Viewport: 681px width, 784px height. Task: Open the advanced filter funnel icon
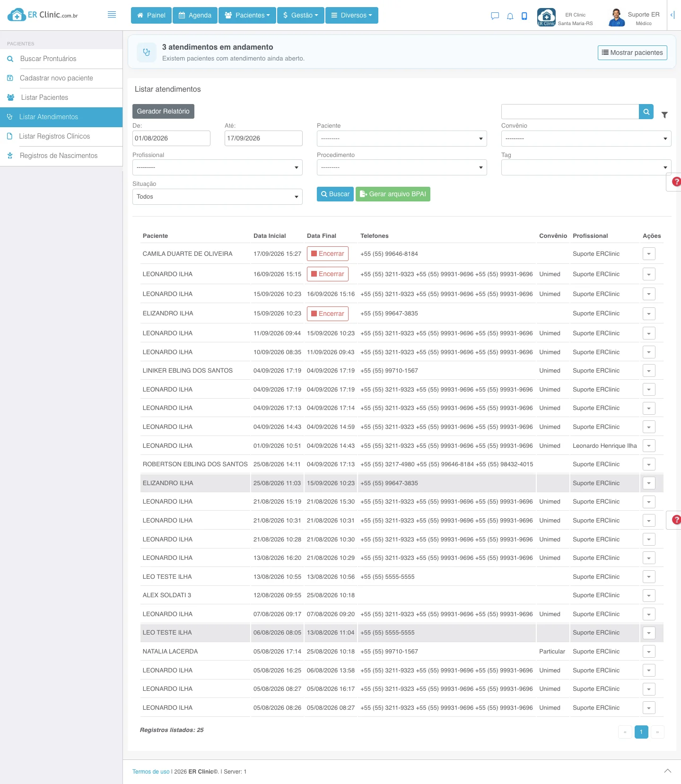[664, 115]
